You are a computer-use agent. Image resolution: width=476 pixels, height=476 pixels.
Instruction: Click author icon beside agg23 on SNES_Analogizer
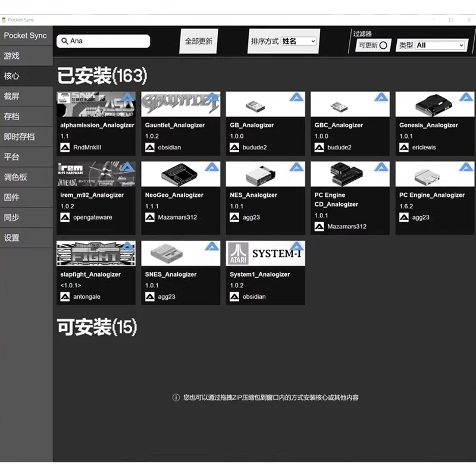(150, 296)
